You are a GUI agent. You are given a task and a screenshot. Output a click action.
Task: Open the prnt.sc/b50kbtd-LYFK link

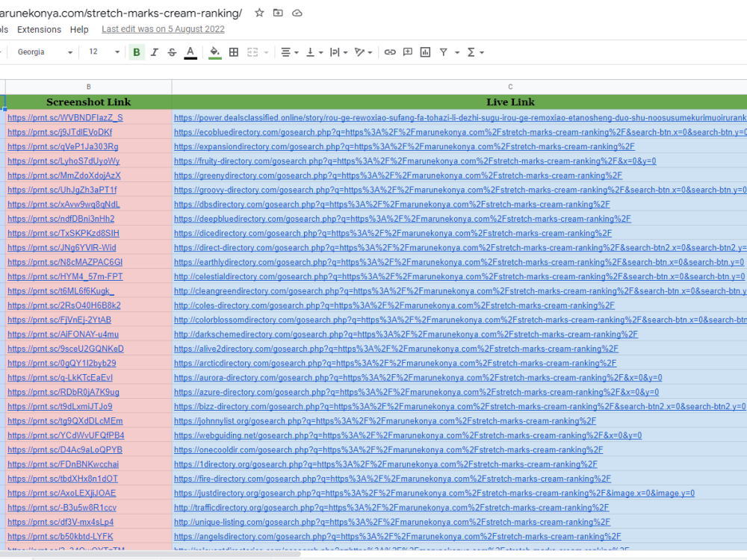tap(61, 536)
